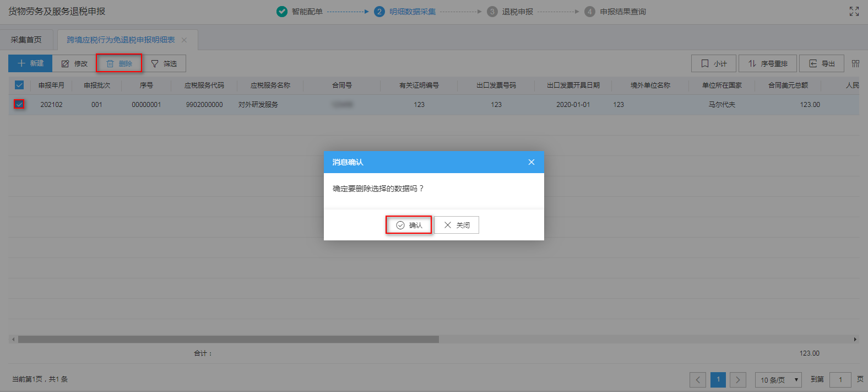The image size is (868, 392).
Task: Go to step 明细数据采集
Action: tap(405, 12)
